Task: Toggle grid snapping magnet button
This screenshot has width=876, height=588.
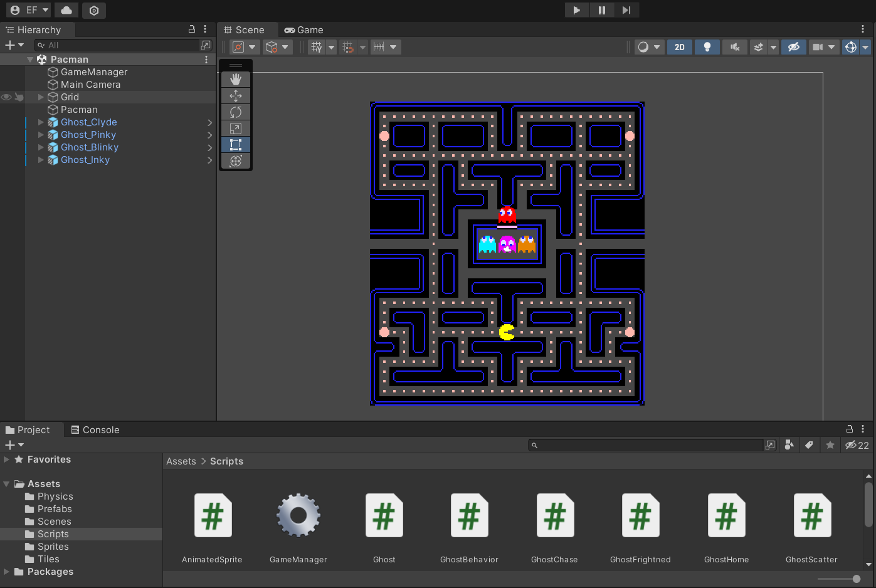Action: coord(348,47)
